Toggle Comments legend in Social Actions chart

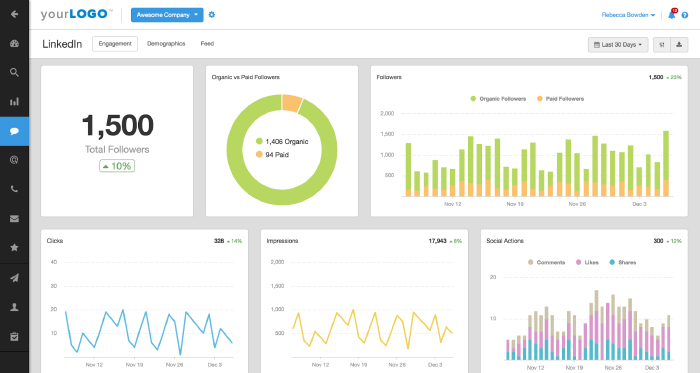[x=546, y=262]
